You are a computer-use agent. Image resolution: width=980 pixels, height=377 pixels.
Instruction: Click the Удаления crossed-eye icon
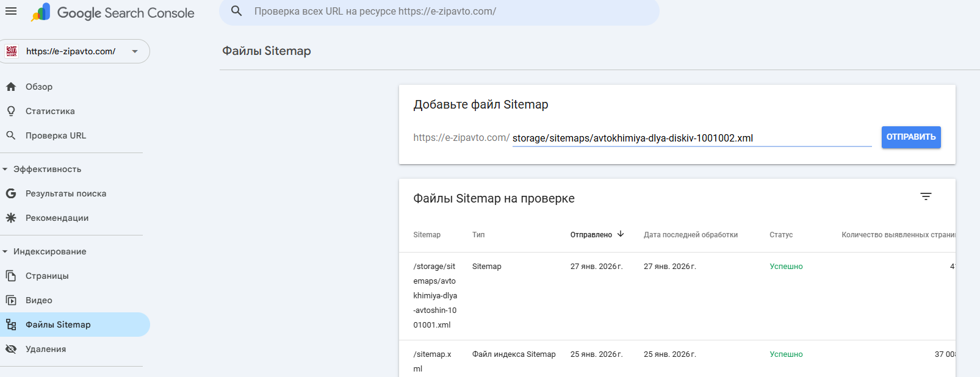pyautogui.click(x=11, y=349)
